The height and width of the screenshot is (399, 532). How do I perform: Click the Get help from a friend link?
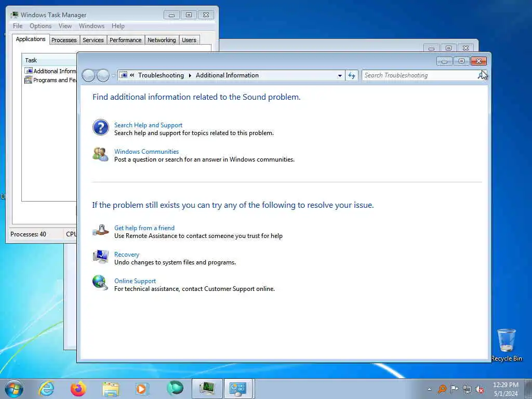click(144, 228)
